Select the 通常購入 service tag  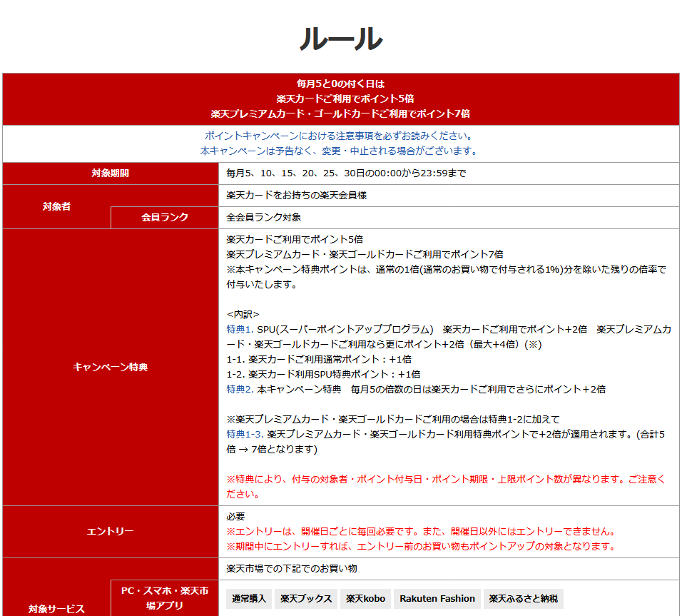point(249,598)
